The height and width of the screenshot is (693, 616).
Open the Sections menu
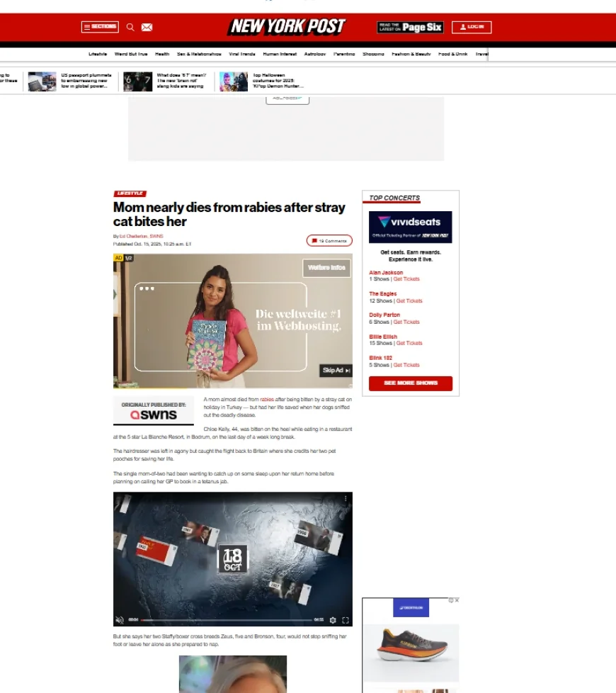coord(100,27)
